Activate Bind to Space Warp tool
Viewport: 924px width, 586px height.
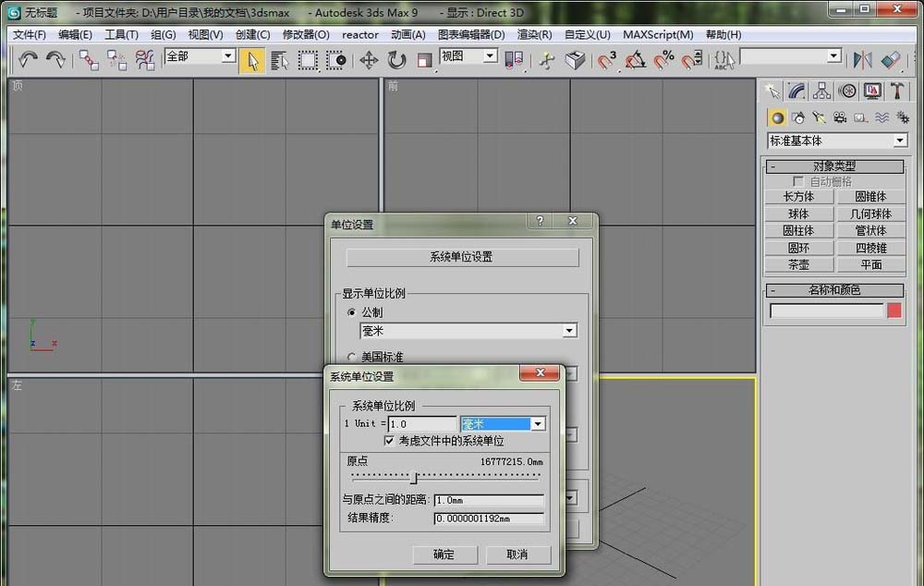point(145,60)
